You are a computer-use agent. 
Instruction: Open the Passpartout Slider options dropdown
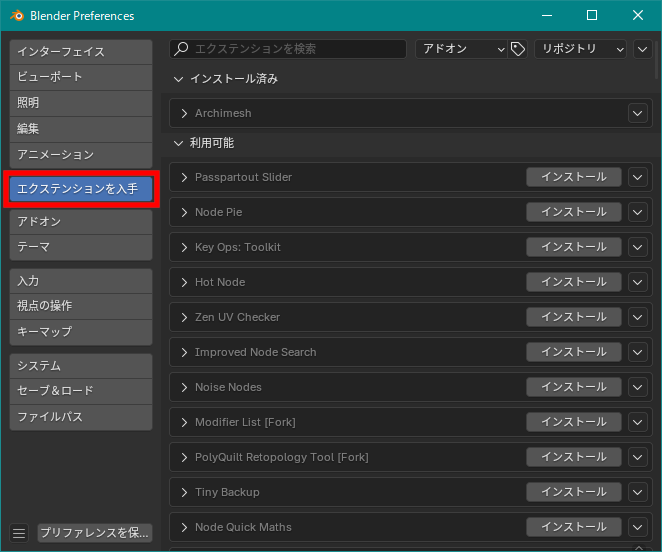(638, 177)
